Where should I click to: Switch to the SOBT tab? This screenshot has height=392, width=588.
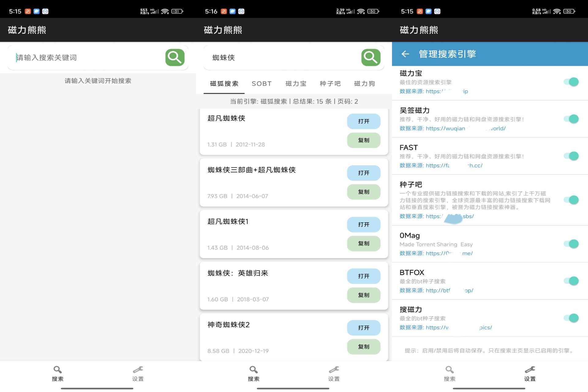(x=261, y=83)
